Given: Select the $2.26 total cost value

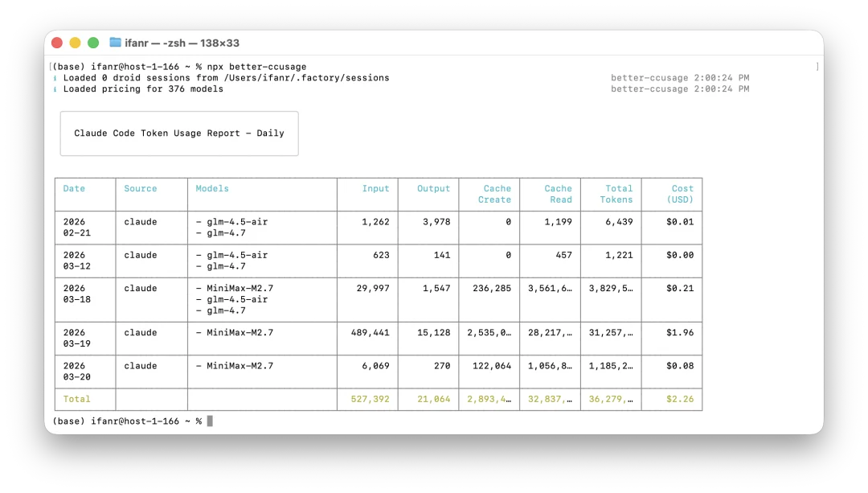Looking at the screenshot, I should (x=682, y=398).
